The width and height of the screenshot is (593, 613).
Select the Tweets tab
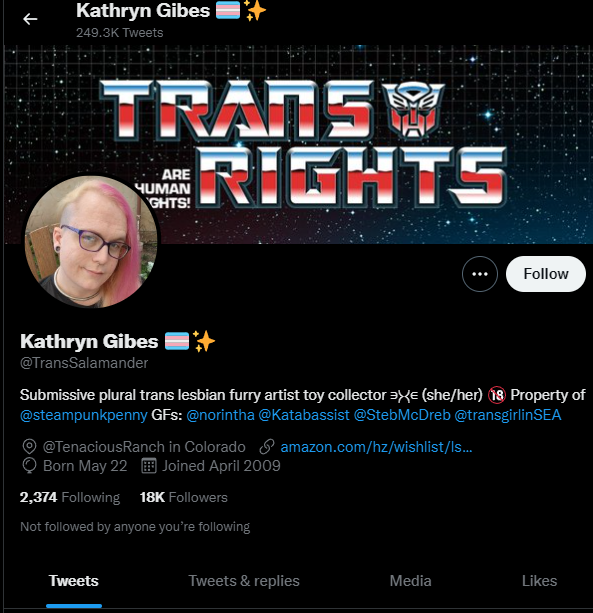click(x=73, y=581)
